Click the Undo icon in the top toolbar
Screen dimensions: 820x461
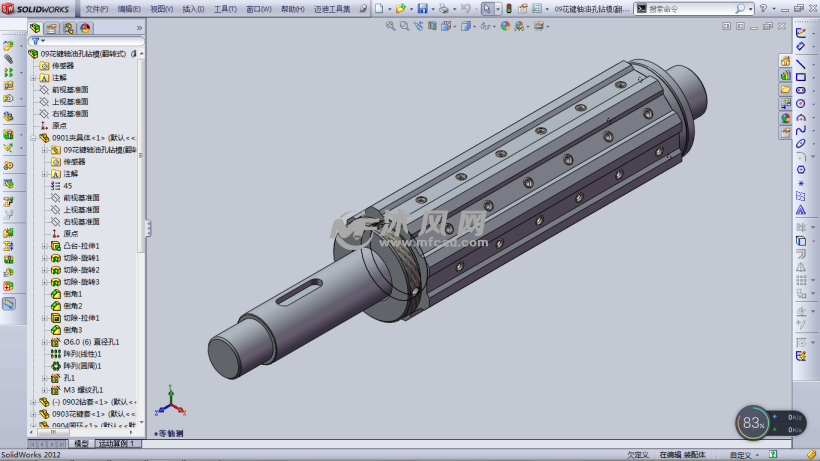coord(465,8)
